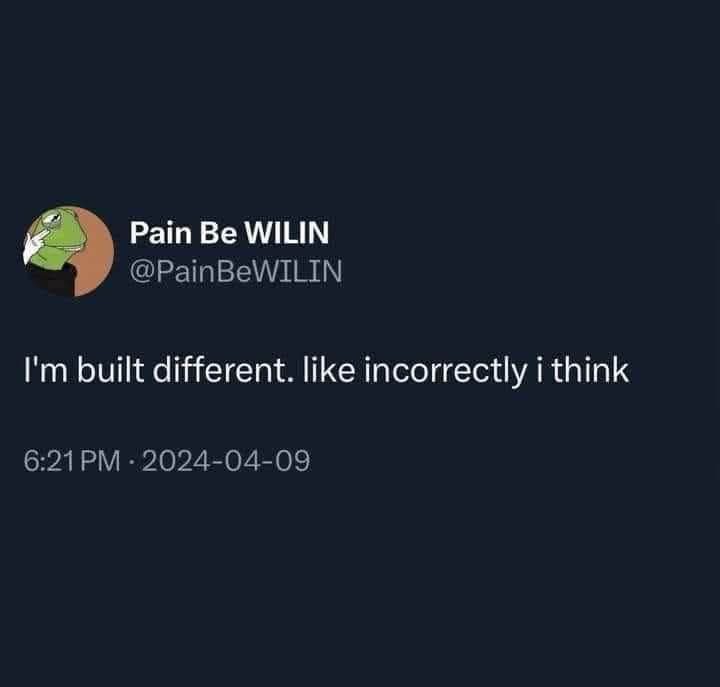
Task: Visit the @PainBeWILIN handle link
Action: [236, 270]
